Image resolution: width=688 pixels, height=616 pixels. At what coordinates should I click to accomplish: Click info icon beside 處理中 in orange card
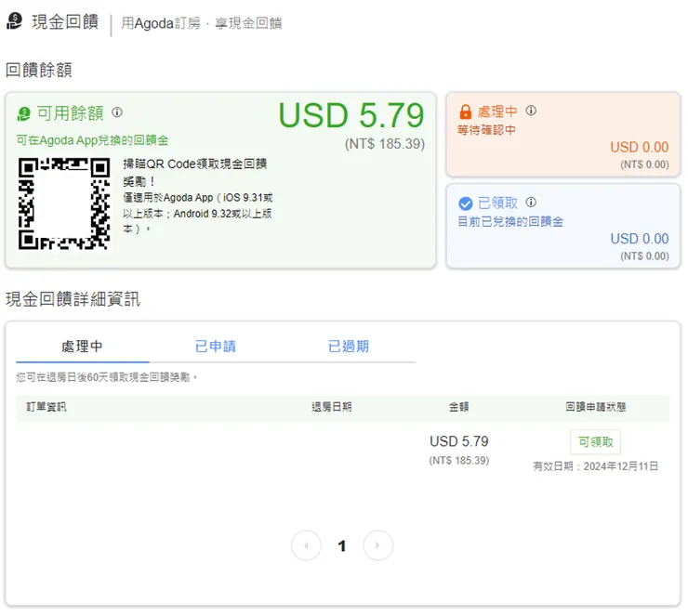[531, 111]
